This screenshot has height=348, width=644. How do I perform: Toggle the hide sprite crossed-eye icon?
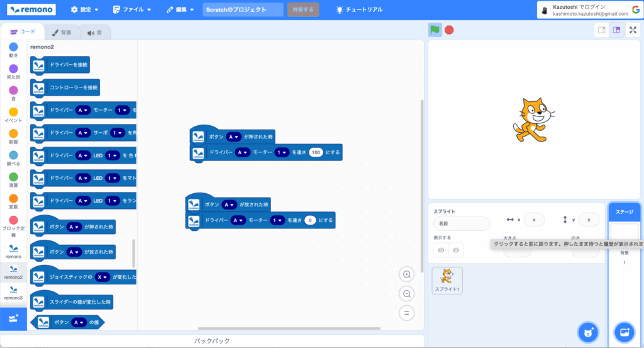(456, 250)
